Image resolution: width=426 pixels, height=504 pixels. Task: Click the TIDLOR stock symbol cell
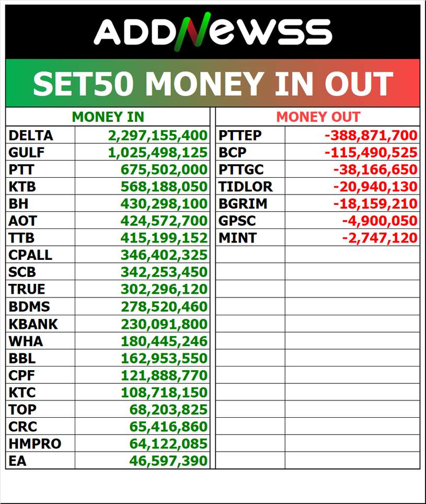pos(246,187)
